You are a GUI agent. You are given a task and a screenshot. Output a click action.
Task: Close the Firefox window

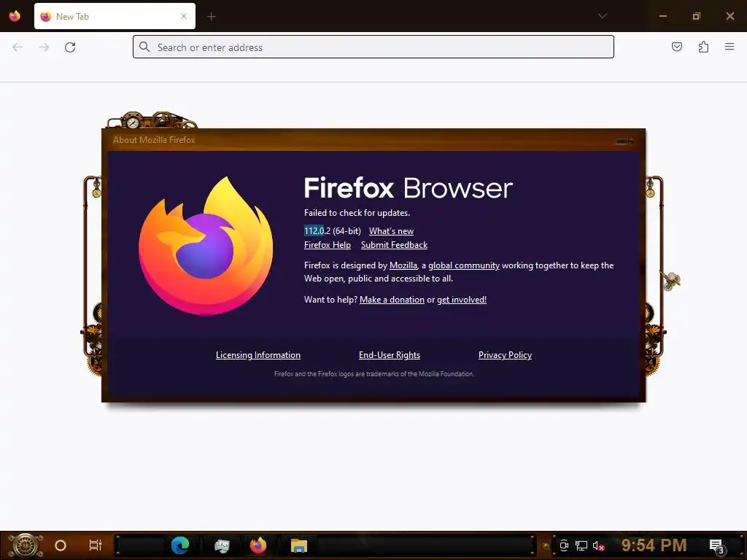(729, 16)
